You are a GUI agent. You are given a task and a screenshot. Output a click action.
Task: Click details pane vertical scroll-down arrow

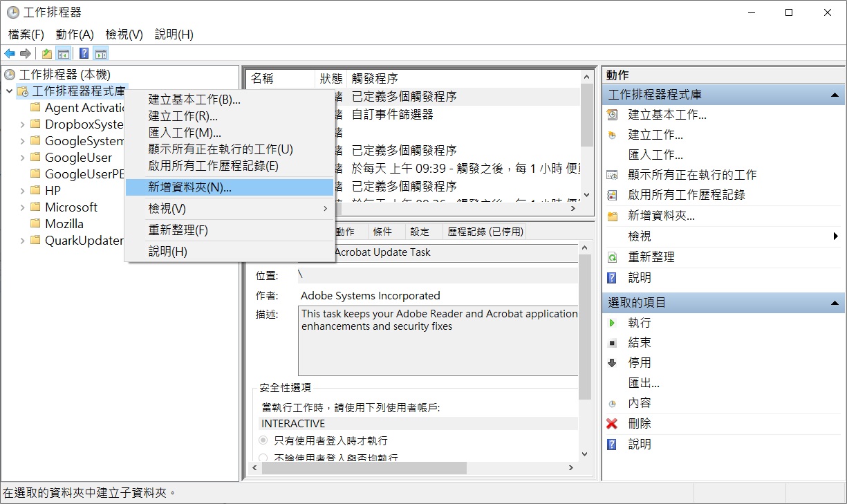[x=586, y=454]
